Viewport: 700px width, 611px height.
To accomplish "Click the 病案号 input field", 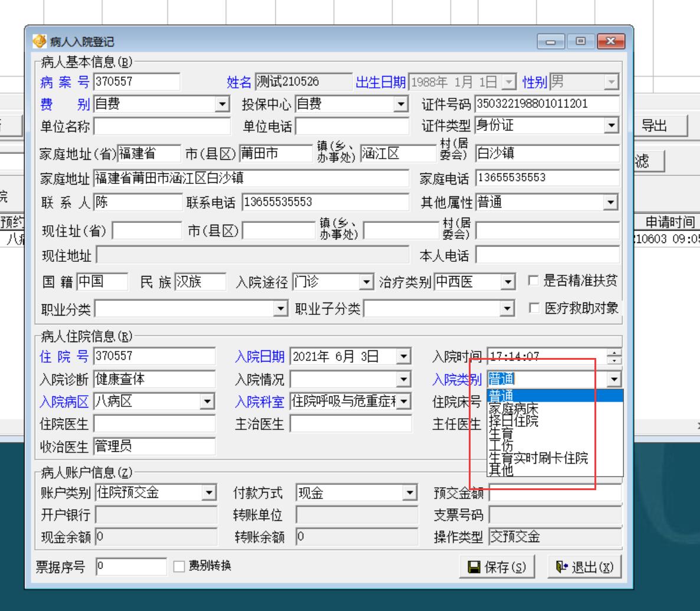I will click(137, 81).
